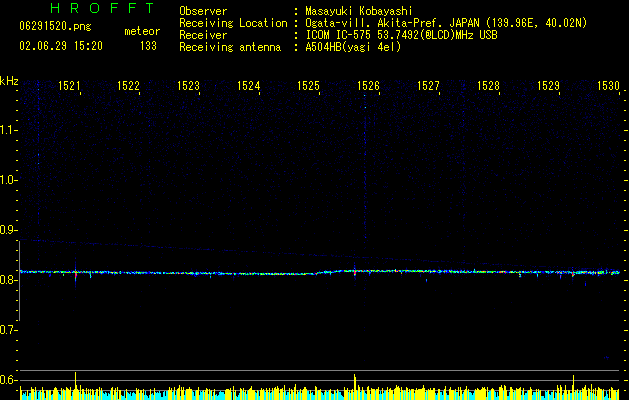Viewport: 629px width, 400px height.
Task: Click the 1528 time axis marker
Action: 488,86
